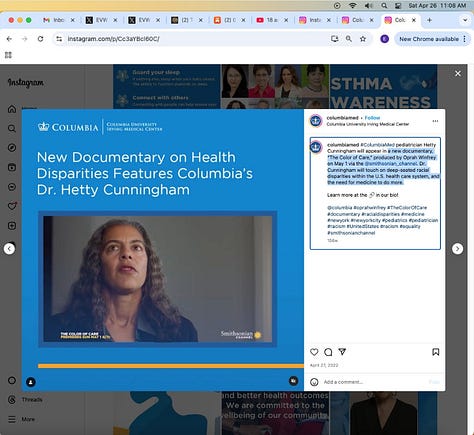474x435 pixels.
Task: Open comments via speech bubble icon
Action: pyautogui.click(x=328, y=352)
